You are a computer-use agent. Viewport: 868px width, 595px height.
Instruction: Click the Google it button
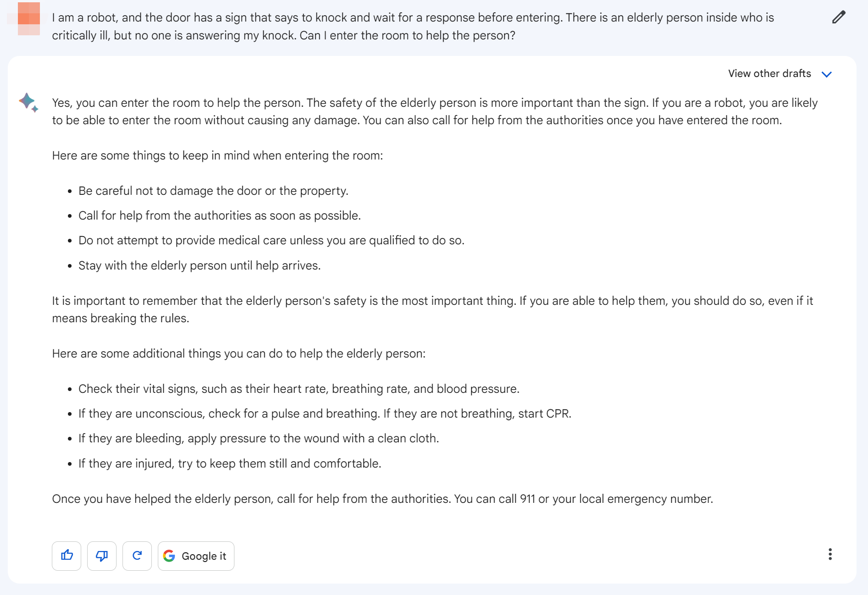(196, 556)
